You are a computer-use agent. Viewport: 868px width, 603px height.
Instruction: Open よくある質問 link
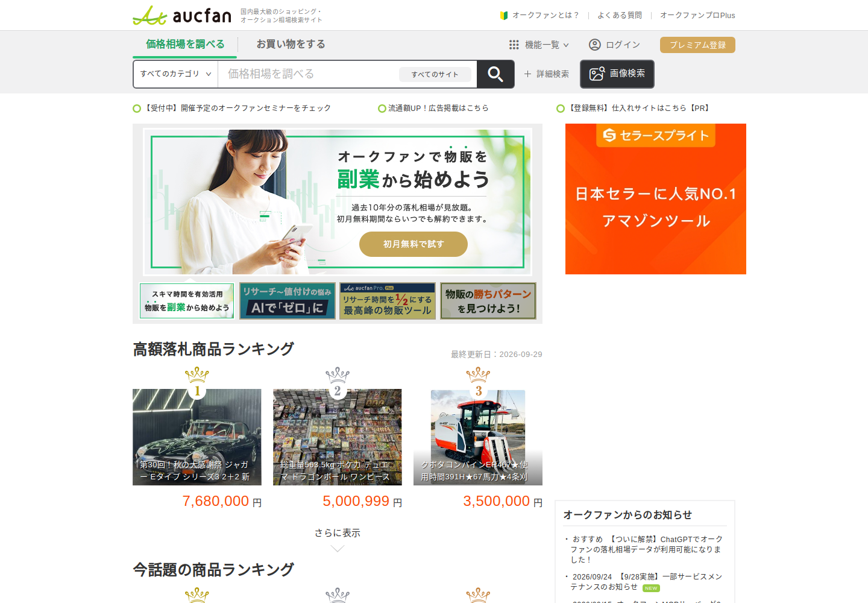point(620,15)
